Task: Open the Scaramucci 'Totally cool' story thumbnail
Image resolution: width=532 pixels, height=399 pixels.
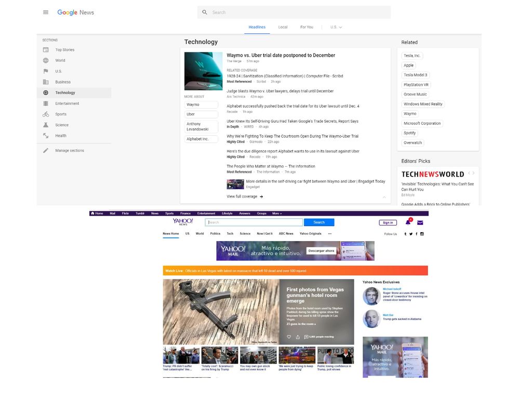Action: pyautogui.click(x=220, y=355)
